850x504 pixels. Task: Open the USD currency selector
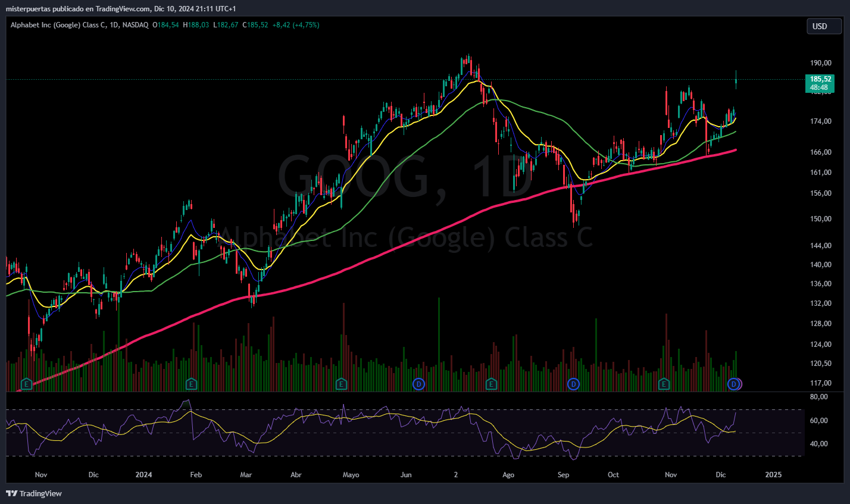(824, 26)
